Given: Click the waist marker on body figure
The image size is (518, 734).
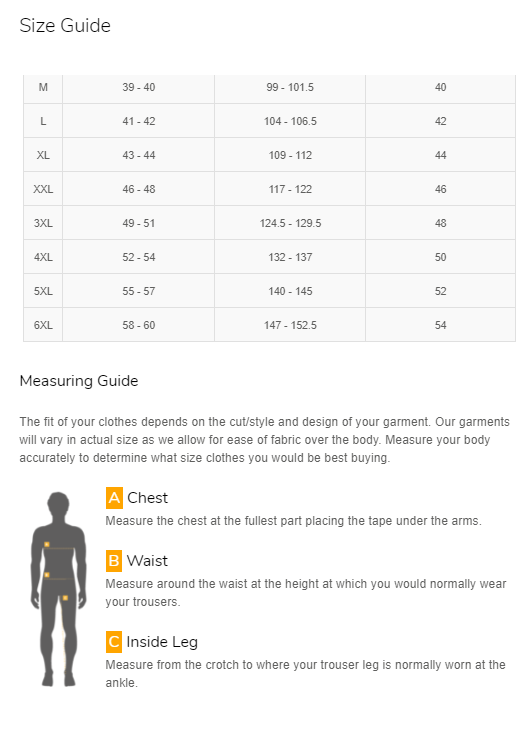Looking at the screenshot, I should point(47,575).
